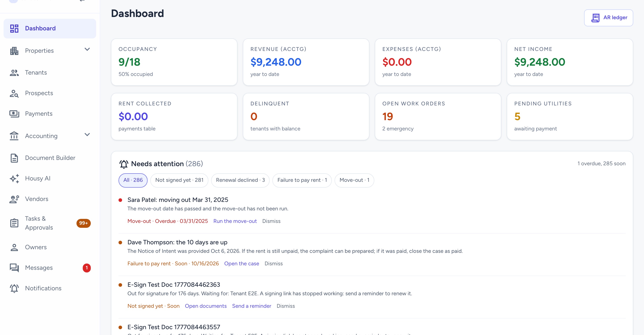Click the Prospects person-search icon
Screen dimensions: 644x335
click(14, 93)
